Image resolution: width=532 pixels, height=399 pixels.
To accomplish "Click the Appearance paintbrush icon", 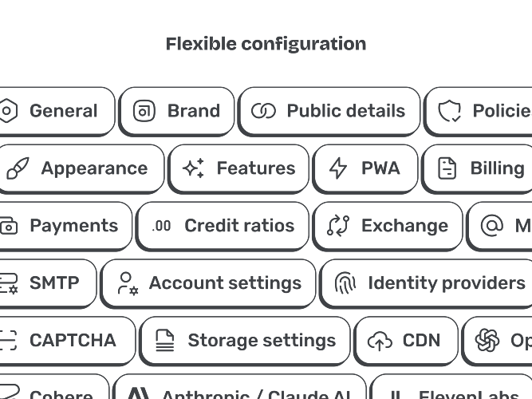I will 17,168.
